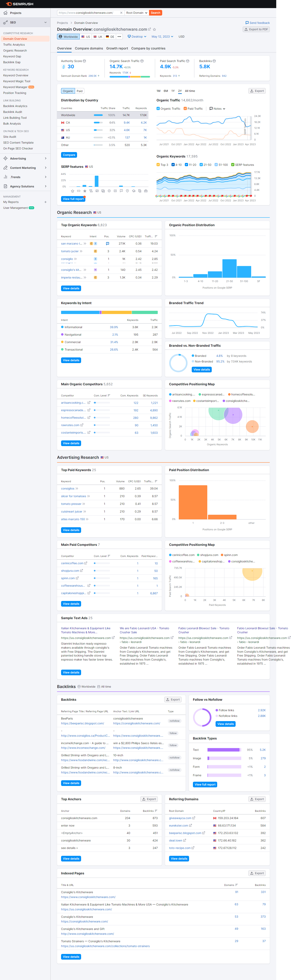291x980 pixels.
Task: Click the local pack pin SERP icon
Action: (128, 191)
